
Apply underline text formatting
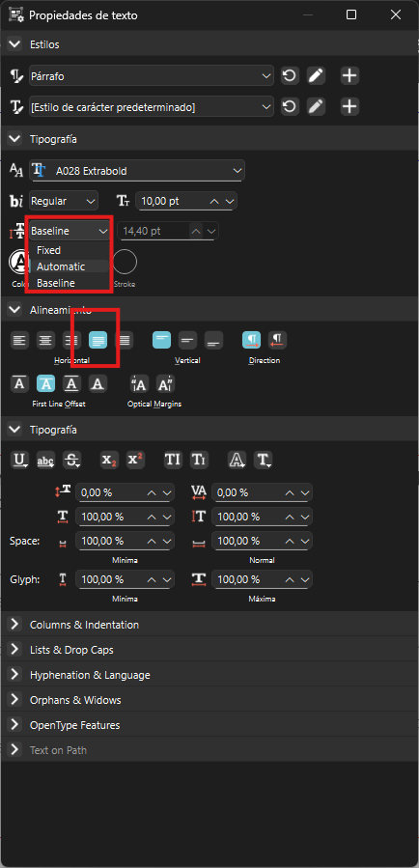(20, 460)
